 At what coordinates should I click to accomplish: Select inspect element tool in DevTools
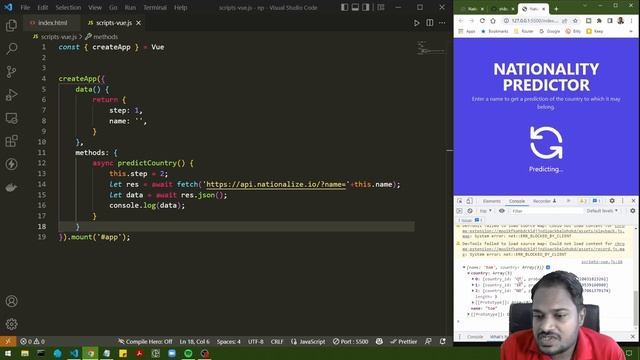coord(460,201)
